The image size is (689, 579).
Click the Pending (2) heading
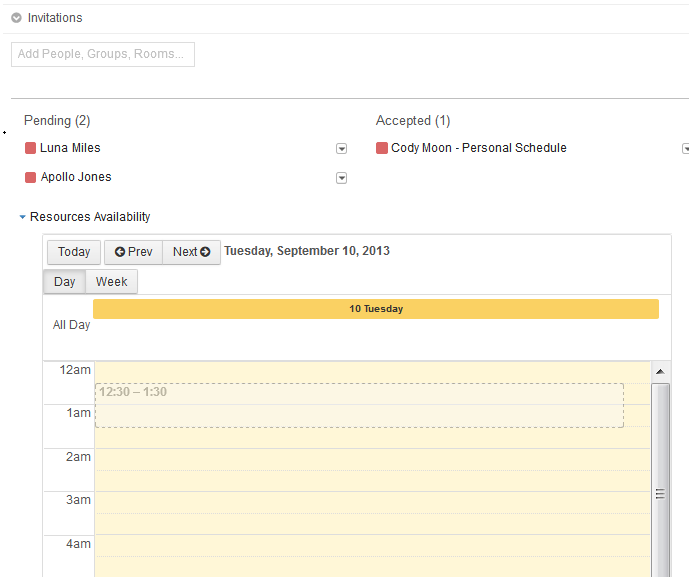(x=57, y=120)
